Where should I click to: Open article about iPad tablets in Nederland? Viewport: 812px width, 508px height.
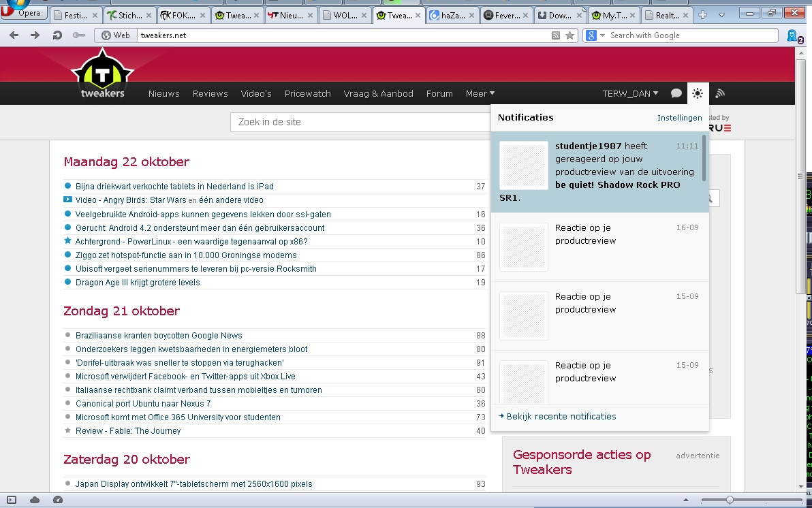[174, 187]
